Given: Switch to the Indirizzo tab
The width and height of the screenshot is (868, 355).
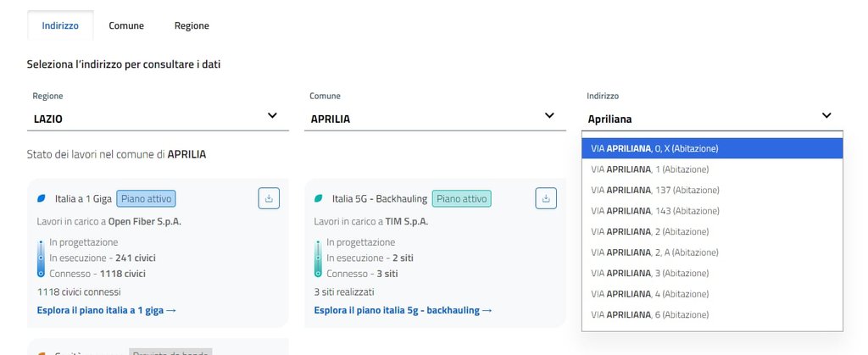Looking at the screenshot, I should (60, 25).
